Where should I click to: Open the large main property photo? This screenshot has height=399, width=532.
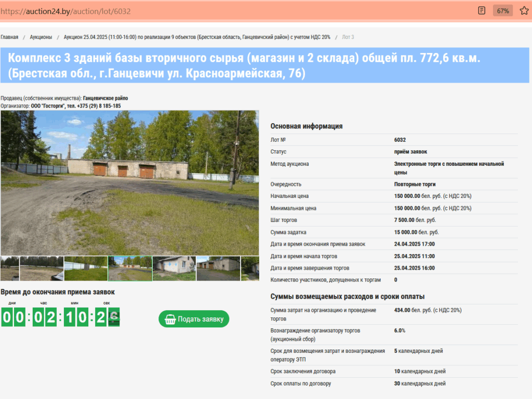tap(129, 182)
